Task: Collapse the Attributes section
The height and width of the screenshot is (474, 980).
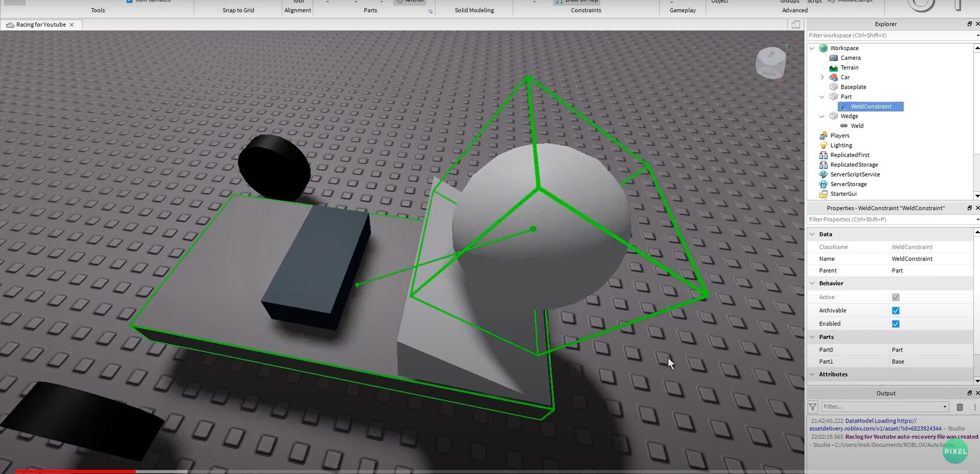Action: (812, 374)
